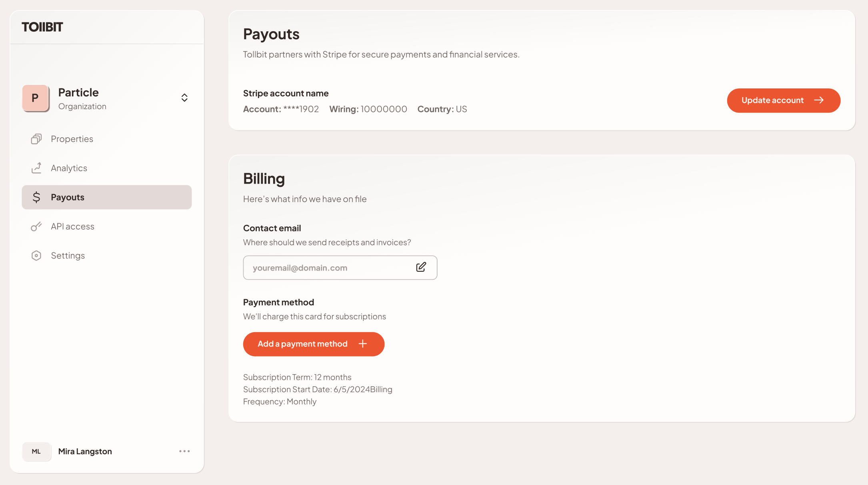Select the Properties sidebar icon
Viewport: 868px width, 485px height.
coord(36,139)
